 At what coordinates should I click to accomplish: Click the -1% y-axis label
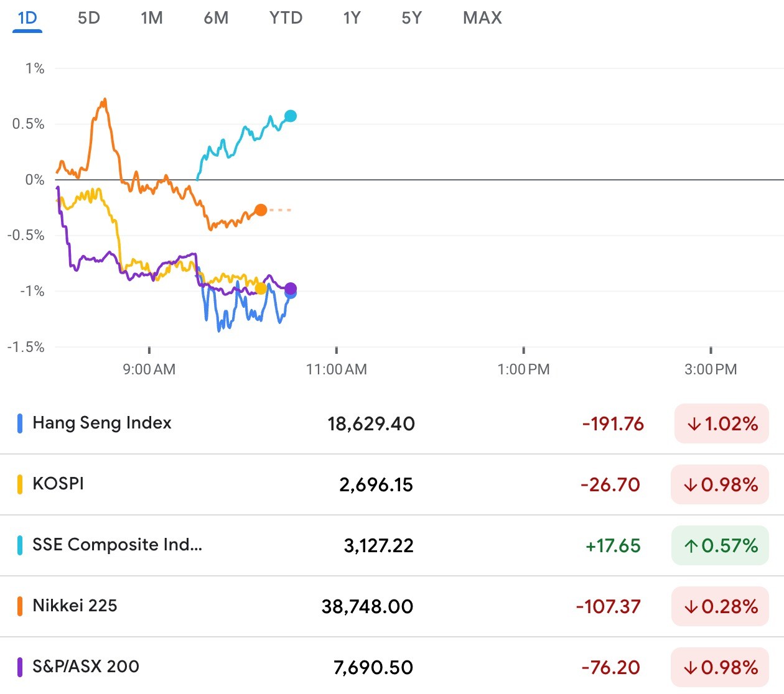pyautogui.click(x=32, y=291)
